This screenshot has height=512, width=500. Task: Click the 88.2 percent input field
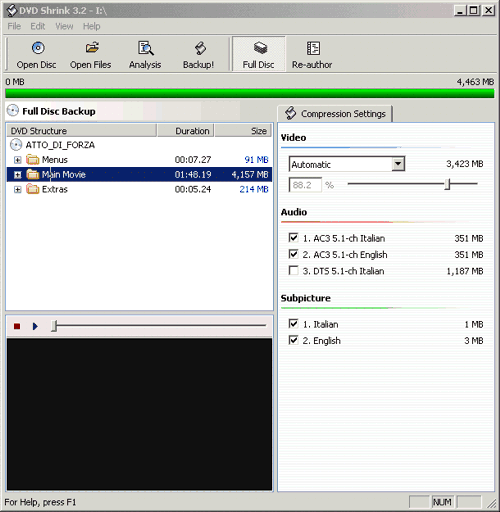pos(305,185)
